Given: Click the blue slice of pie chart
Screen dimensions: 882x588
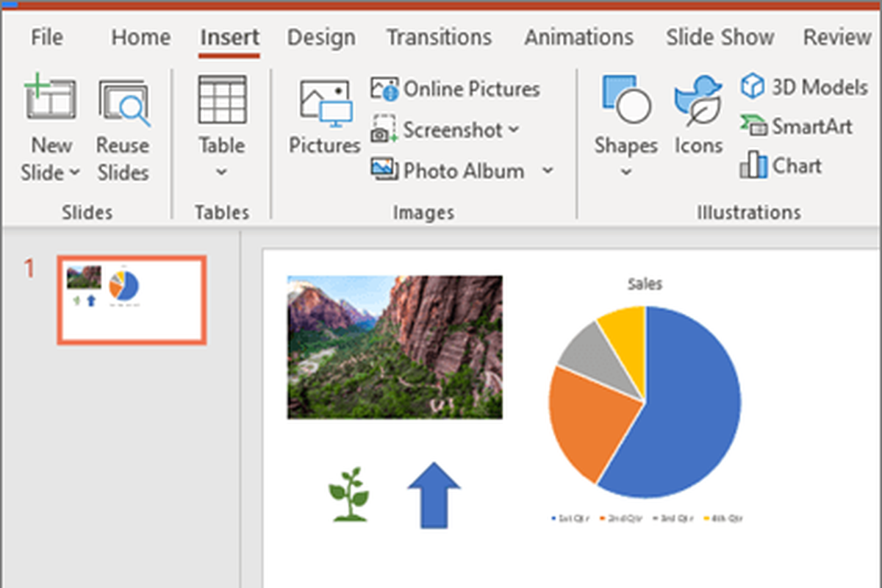Looking at the screenshot, I should click(684, 419).
